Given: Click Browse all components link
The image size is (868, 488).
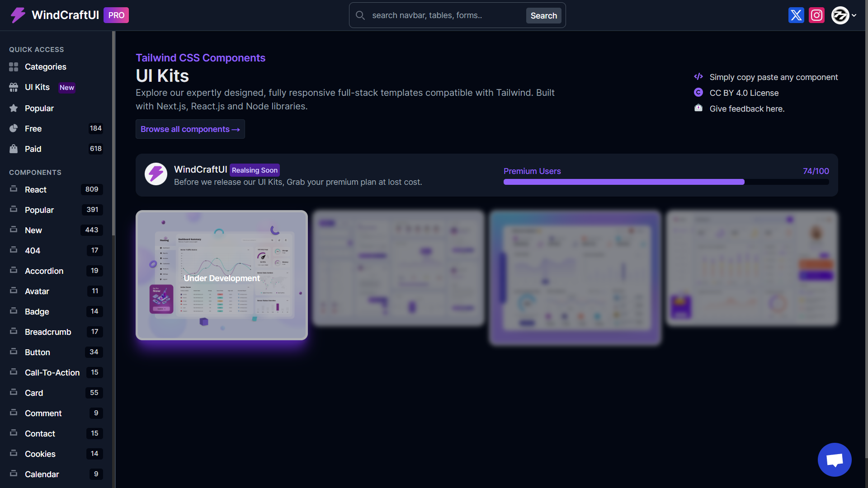Looking at the screenshot, I should (x=190, y=129).
